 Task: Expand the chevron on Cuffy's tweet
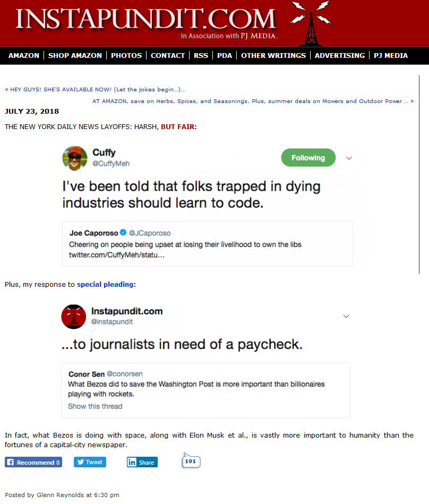[x=349, y=158]
